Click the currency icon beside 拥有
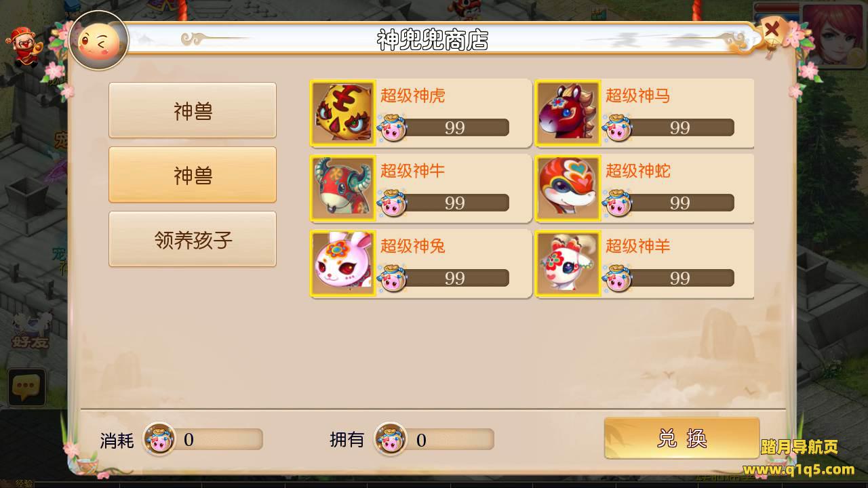 (x=391, y=439)
